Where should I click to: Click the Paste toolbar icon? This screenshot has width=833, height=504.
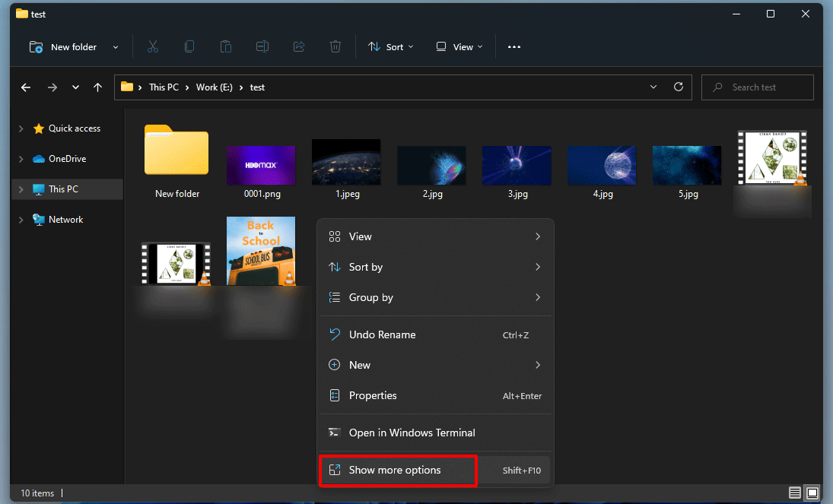(x=225, y=46)
